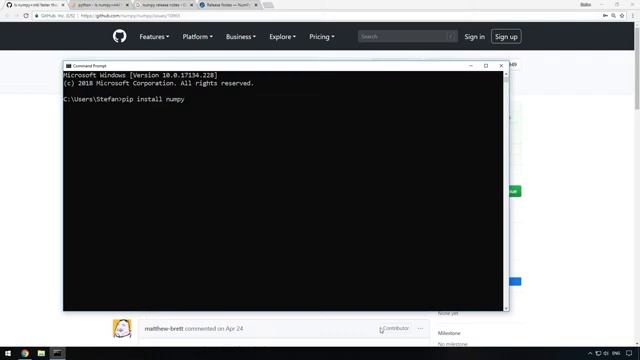Open Chrome from the taskbar
Viewport: 640px width, 360px height.
coord(25,353)
